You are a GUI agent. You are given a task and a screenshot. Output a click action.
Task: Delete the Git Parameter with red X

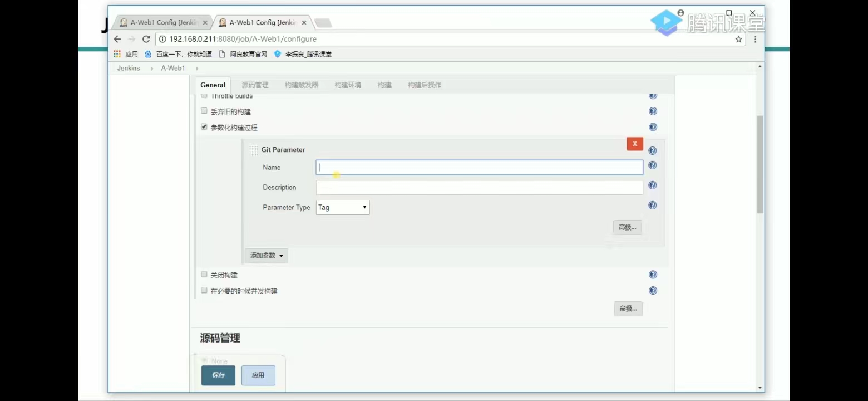click(635, 144)
